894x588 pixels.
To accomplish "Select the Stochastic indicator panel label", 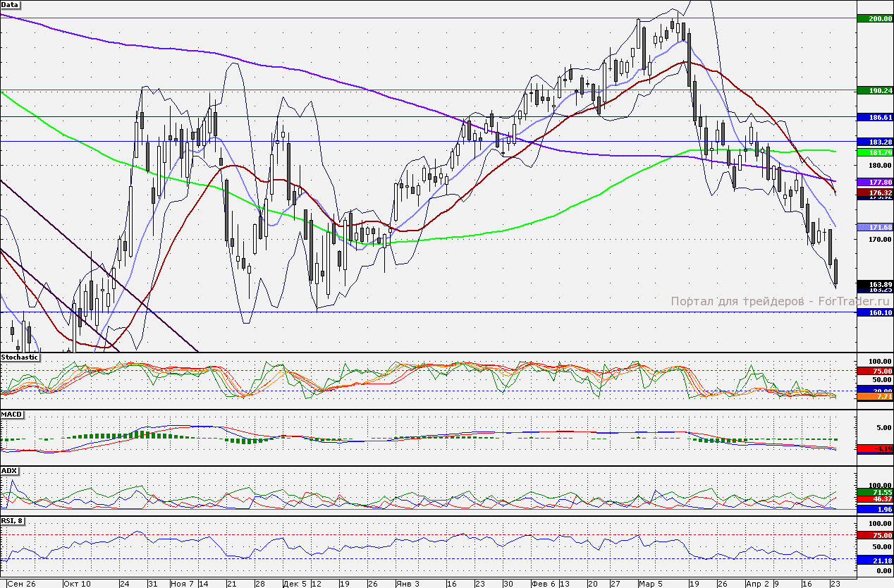I will (x=20, y=357).
